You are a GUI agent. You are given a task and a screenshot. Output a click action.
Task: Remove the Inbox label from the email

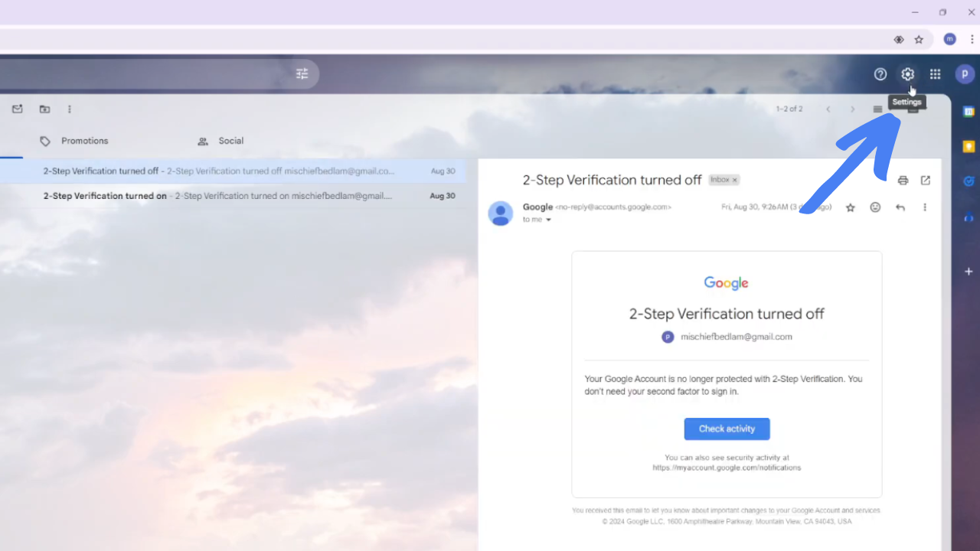(734, 180)
